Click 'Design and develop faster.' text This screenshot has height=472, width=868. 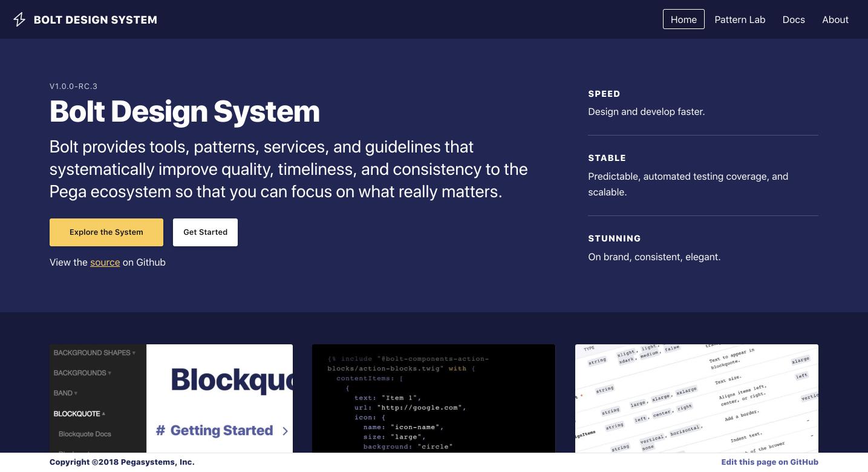647,112
